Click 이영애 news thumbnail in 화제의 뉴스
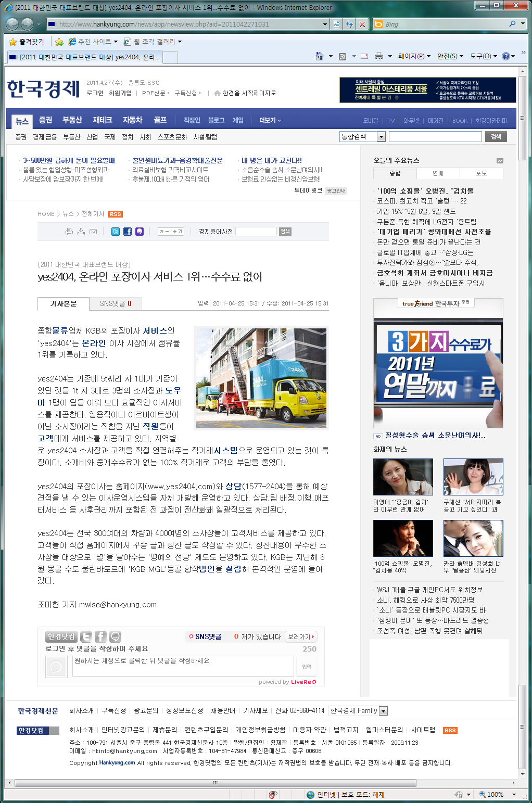532x803 pixels. (x=403, y=477)
